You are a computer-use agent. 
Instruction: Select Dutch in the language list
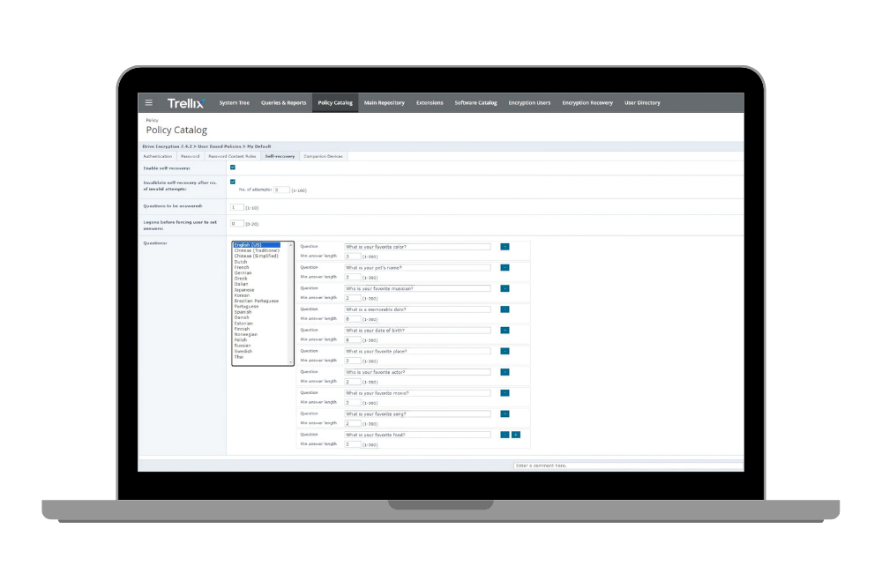click(241, 262)
